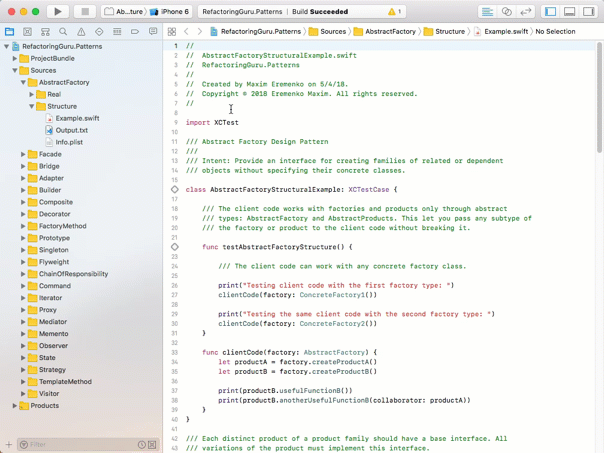
Task: Toggle the Navigator panel visibility
Action: [550, 12]
